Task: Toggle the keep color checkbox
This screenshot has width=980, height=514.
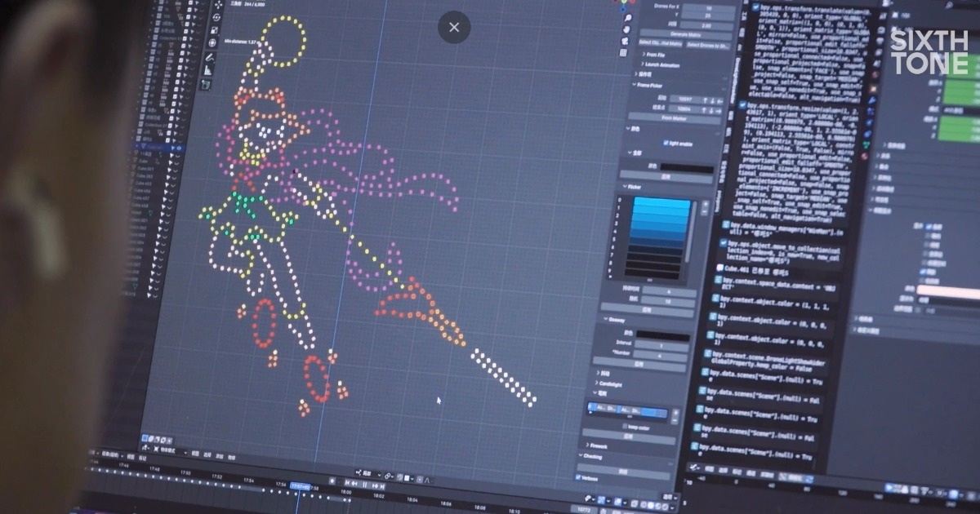Action: (x=625, y=426)
